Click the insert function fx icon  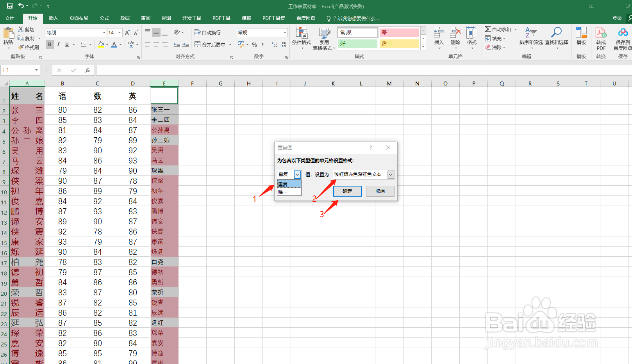87,70
